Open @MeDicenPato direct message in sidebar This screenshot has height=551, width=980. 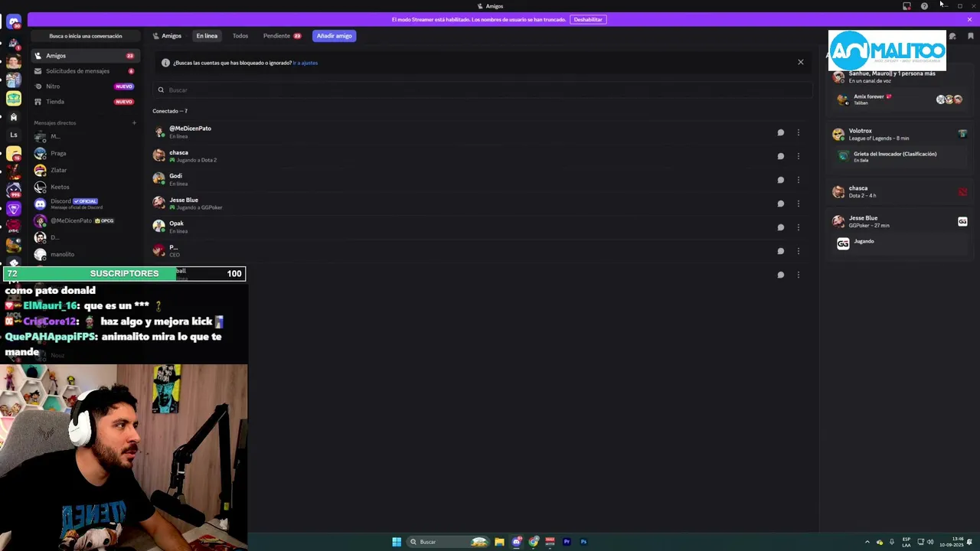(x=84, y=220)
